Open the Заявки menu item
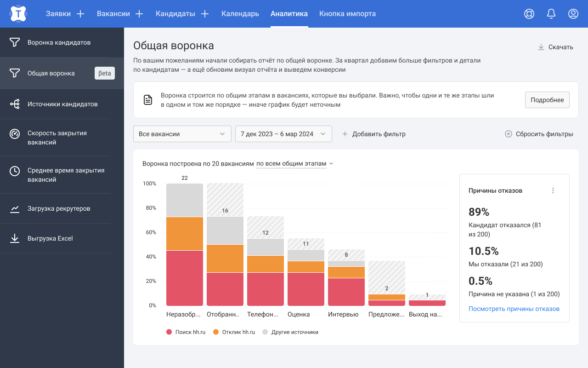 coord(58,14)
